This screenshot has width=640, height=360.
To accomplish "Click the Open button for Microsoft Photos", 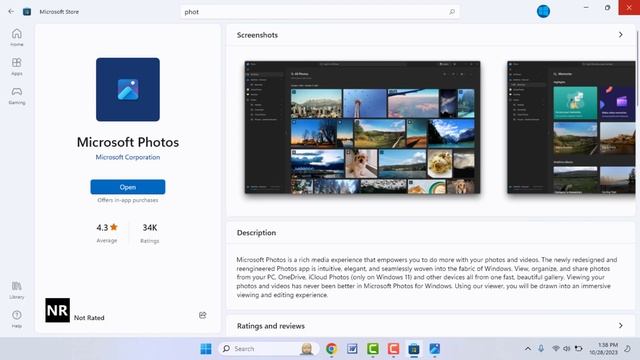I will coord(128,187).
